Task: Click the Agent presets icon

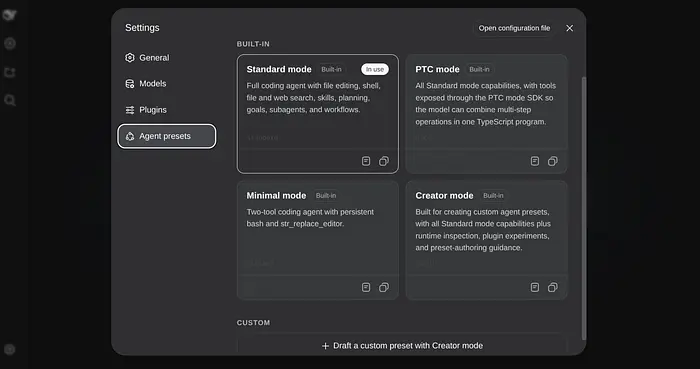Action: coord(129,136)
